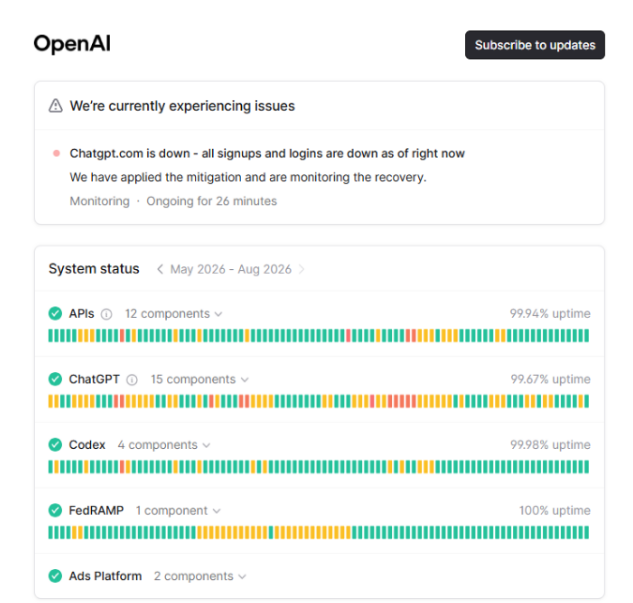The image size is (633, 603).
Task: Expand ChatGPT 15 components
Action: (200, 379)
